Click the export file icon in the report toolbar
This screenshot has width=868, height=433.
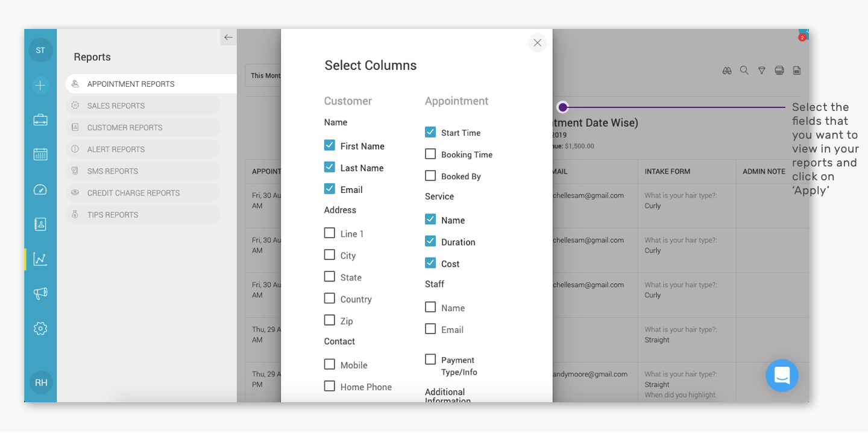click(797, 71)
